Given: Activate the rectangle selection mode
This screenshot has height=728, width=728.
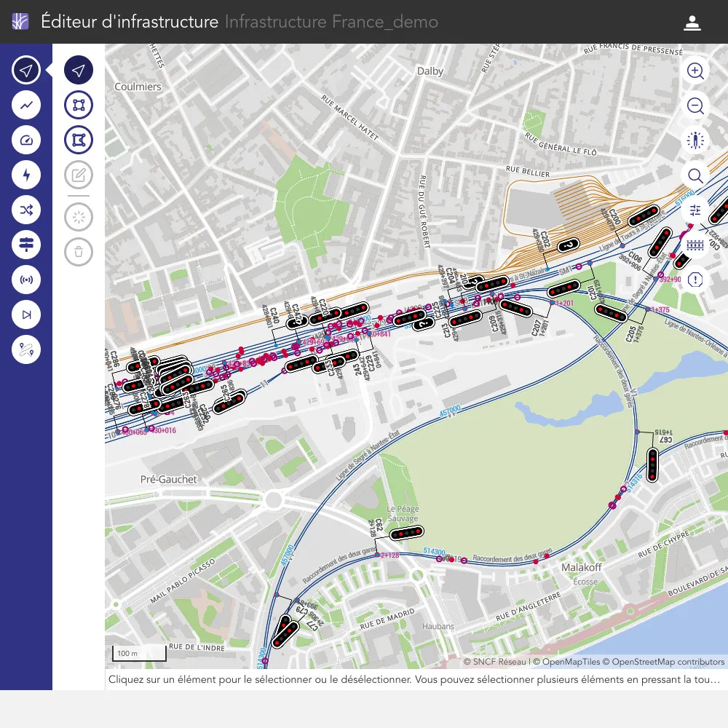Looking at the screenshot, I should [79, 105].
